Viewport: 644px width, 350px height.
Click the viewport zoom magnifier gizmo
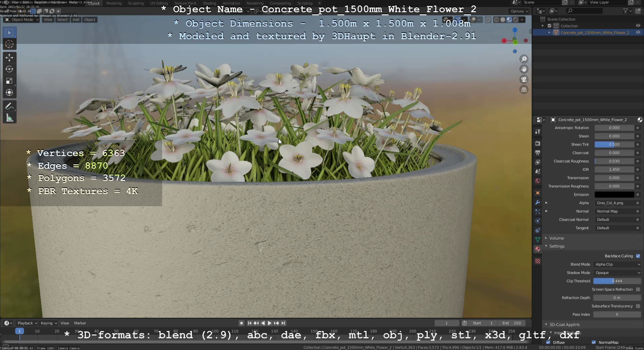[524, 59]
